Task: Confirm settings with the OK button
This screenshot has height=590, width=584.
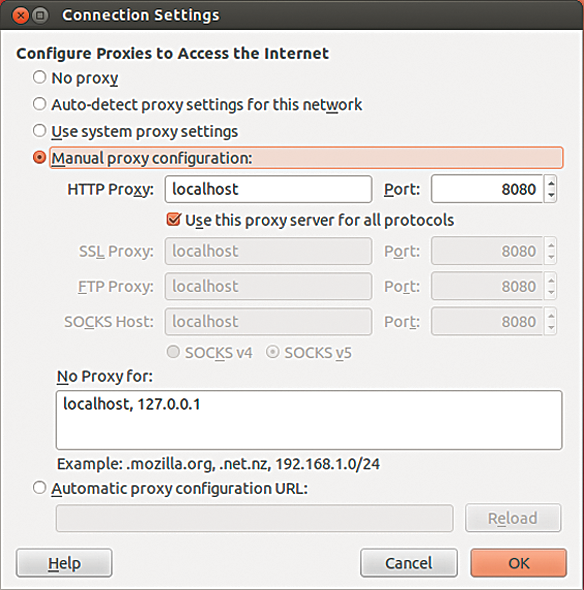Action: coord(519,563)
